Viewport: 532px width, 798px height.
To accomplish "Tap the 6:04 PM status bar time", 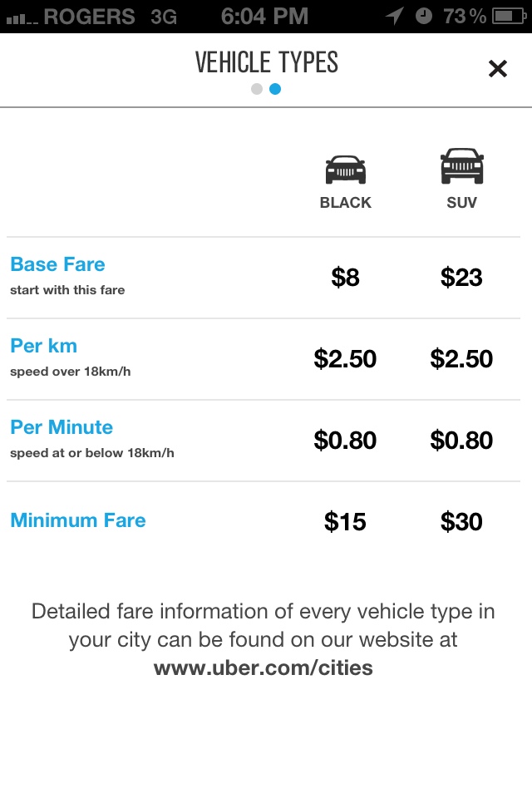I will click(x=264, y=16).
